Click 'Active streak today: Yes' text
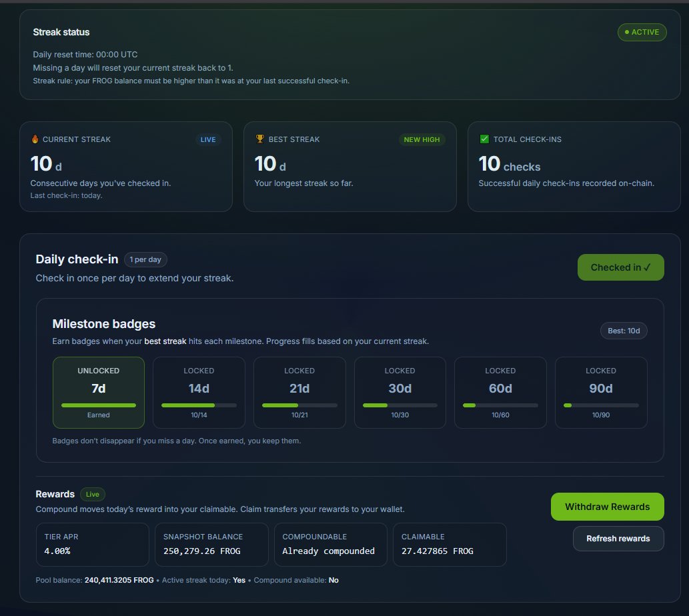Image resolution: width=689 pixels, height=616 pixels. pyautogui.click(x=203, y=580)
